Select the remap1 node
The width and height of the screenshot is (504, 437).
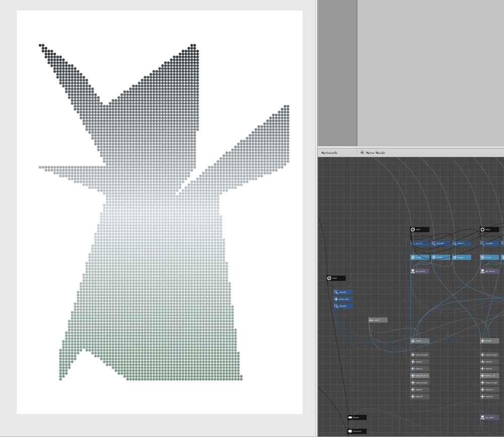(489, 341)
